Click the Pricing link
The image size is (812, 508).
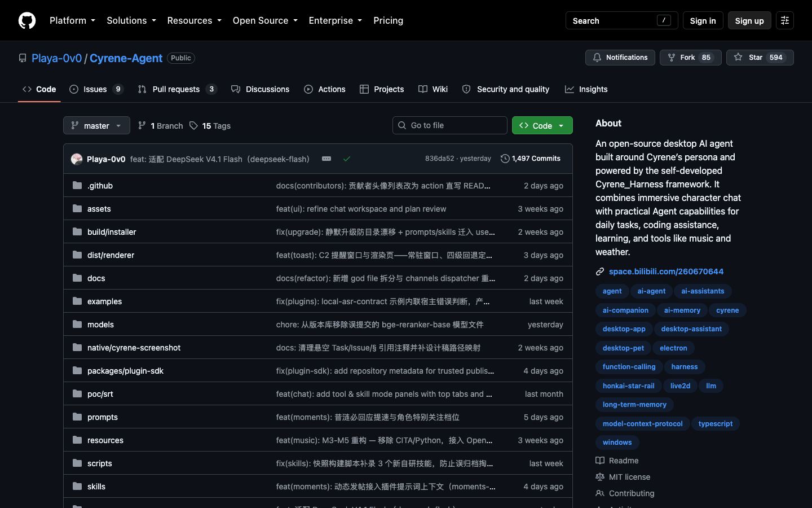pyautogui.click(x=388, y=20)
